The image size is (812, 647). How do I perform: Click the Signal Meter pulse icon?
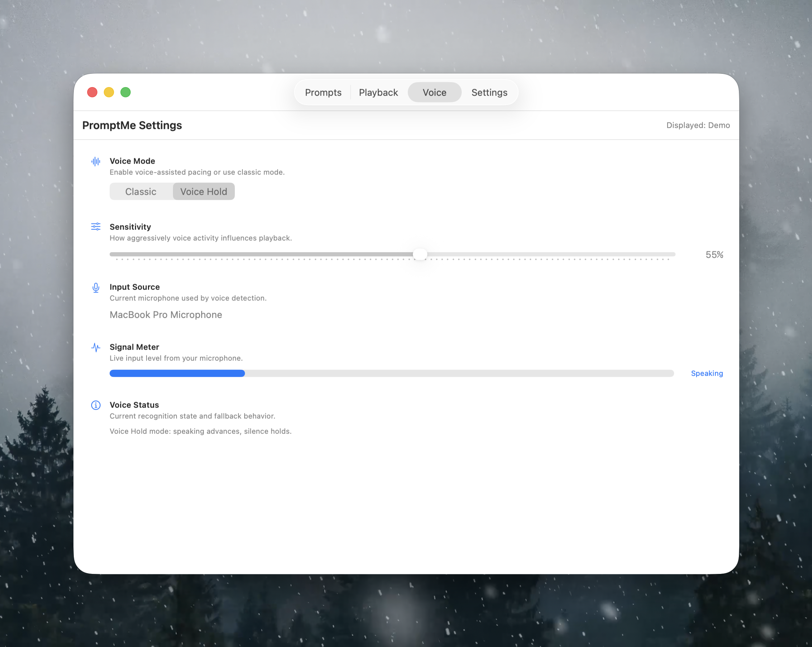tap(96, 347)
